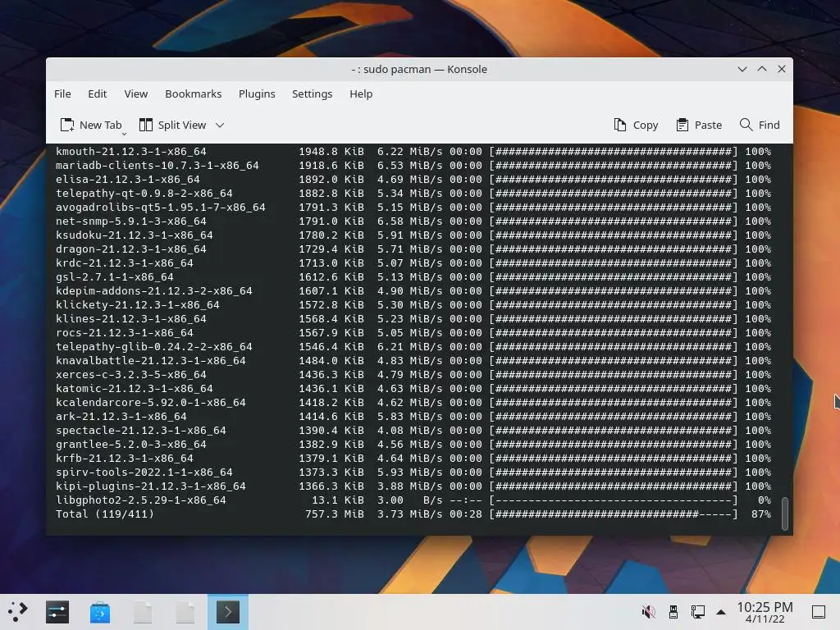This screenshot has width=840, height=630.
Task: Click the libgphoto2-2.5.29-1-x86_64 package name
Action: (x=141, y=500)
